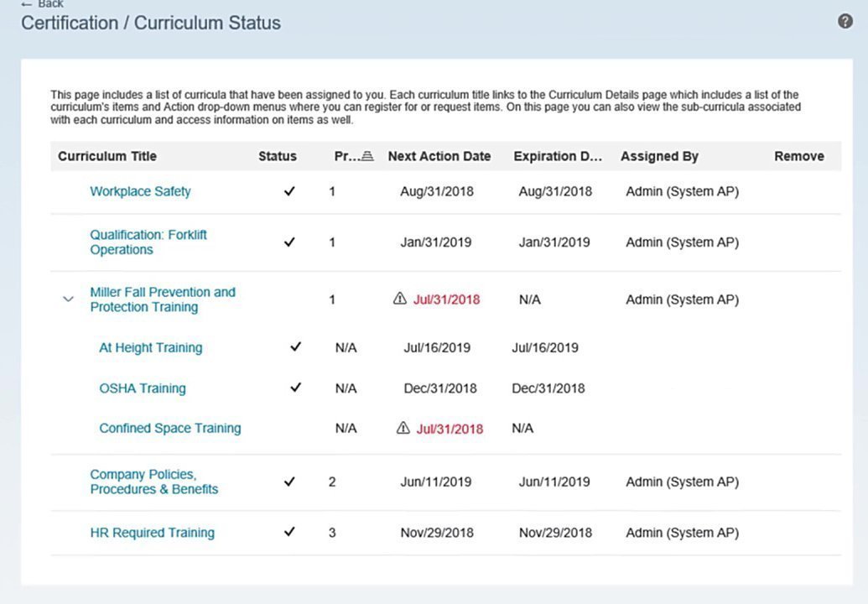Go back using the Back link

42,4
